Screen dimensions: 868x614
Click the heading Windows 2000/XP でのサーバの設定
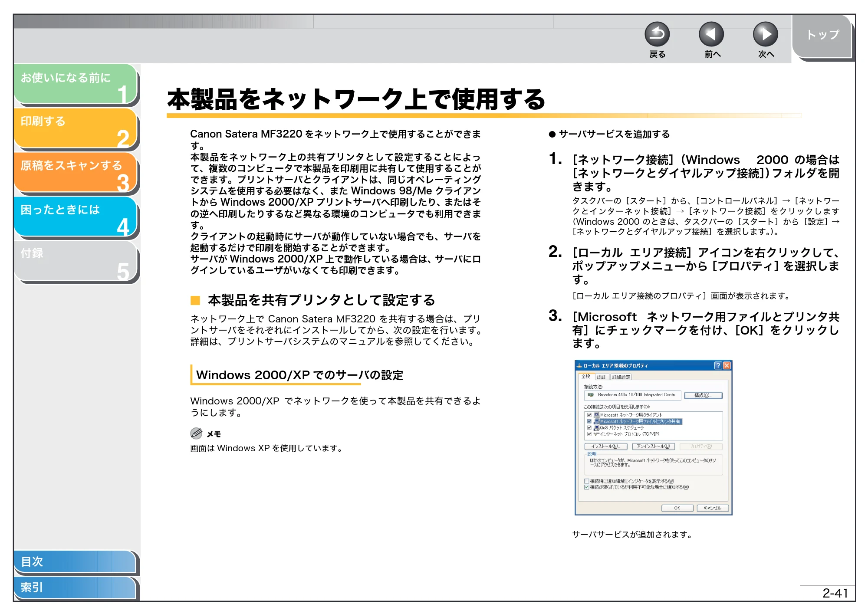click(x=299, y=375)
